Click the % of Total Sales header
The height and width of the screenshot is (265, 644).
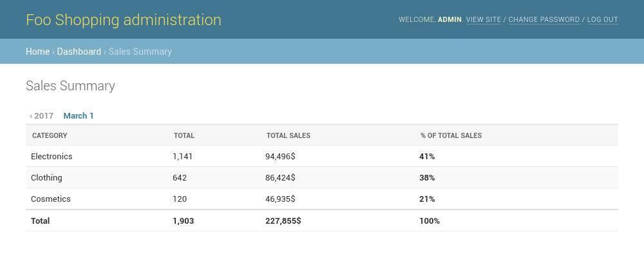[451, 135]
